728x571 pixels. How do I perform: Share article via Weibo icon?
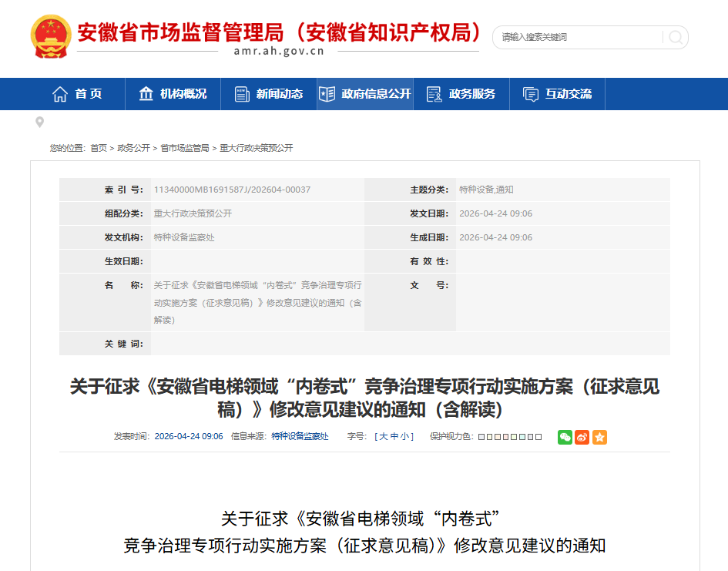pyautogui.click(x=582, y=437)
